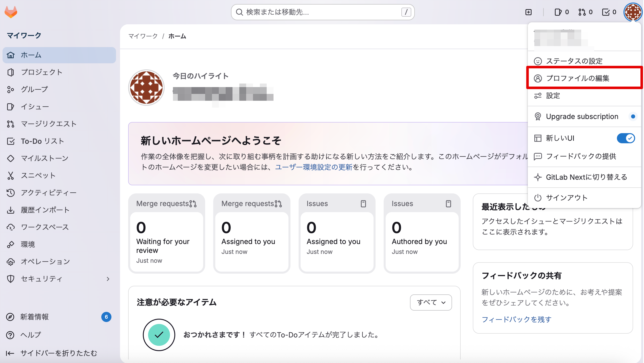Select プロファイルの編集 in the user menu
The height and width of the screenshot is (363, 644).
coord(577,78)
